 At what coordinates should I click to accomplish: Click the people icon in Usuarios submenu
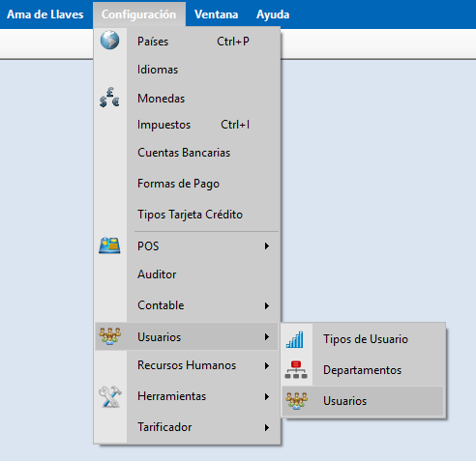pyautogui.click(x=297, y=401)
